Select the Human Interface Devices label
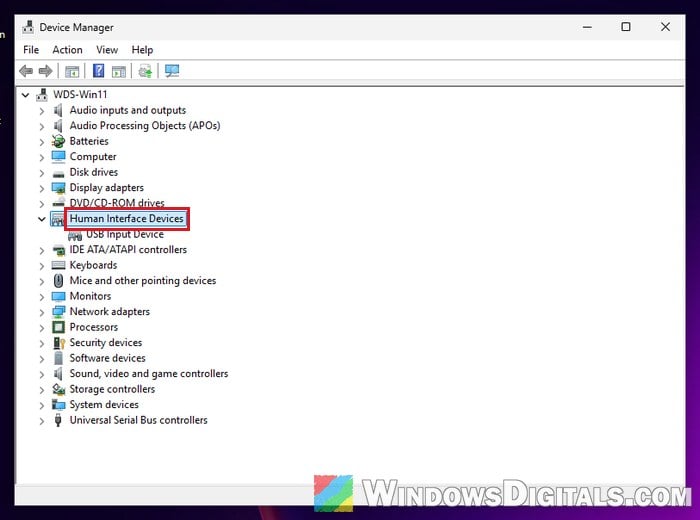The width and height of the screenshot is (700, 520). click(127, 219)
